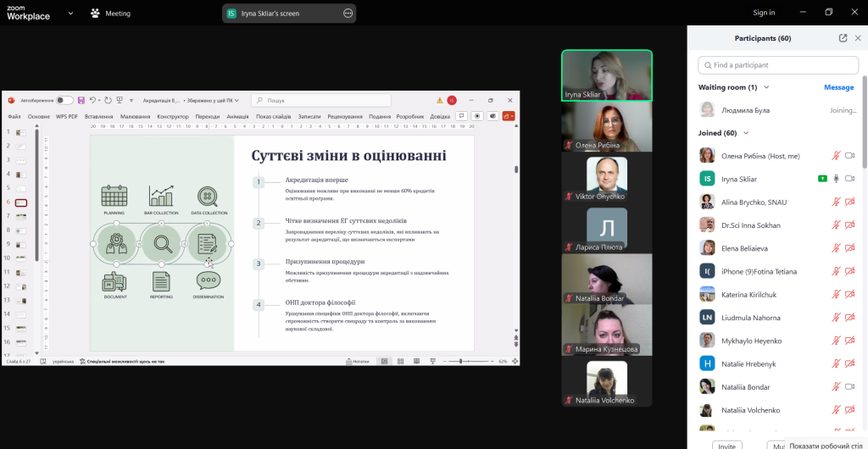Click the save icon in PowerPoint

[x=81, y=100]
